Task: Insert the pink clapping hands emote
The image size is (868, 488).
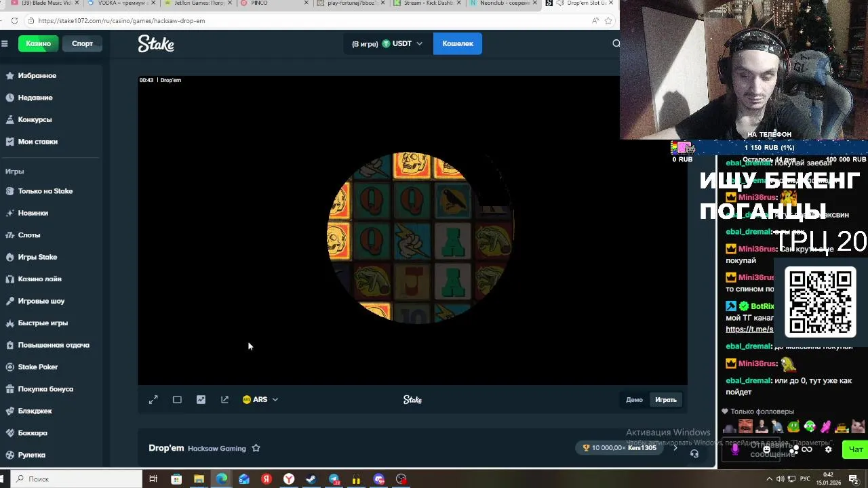Action: coord(825,427)
